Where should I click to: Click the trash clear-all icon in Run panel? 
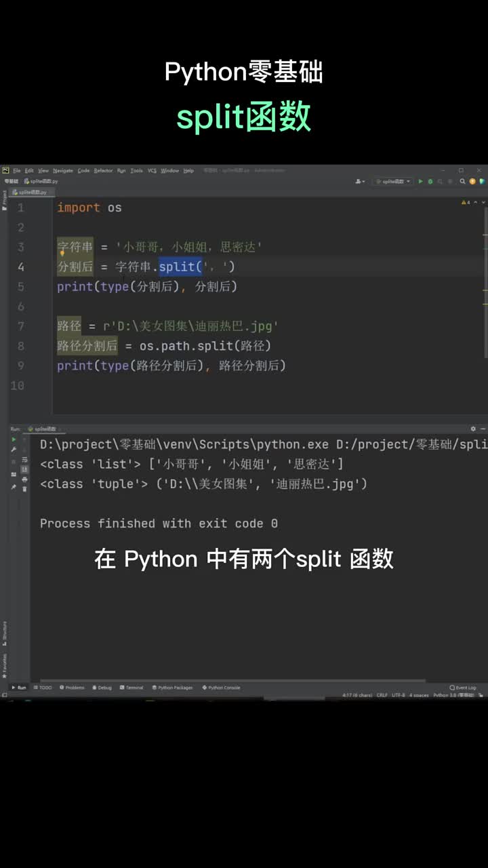click(25, 489)
